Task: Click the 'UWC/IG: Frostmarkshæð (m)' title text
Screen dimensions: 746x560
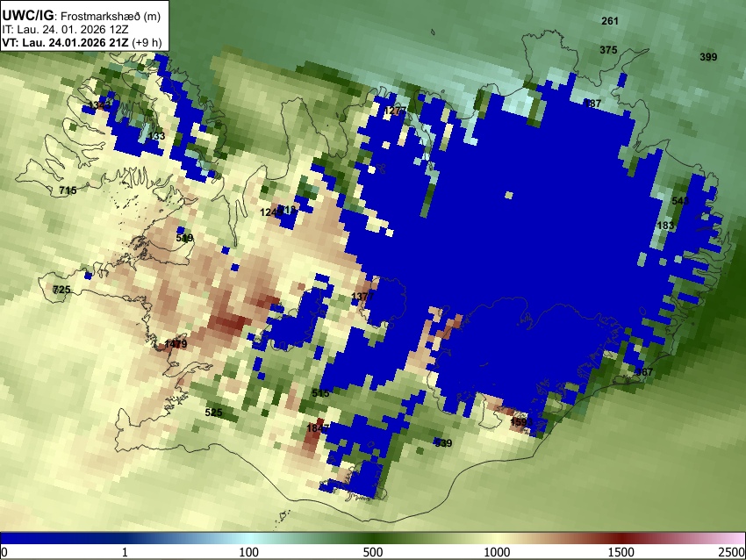Action: 82,16
